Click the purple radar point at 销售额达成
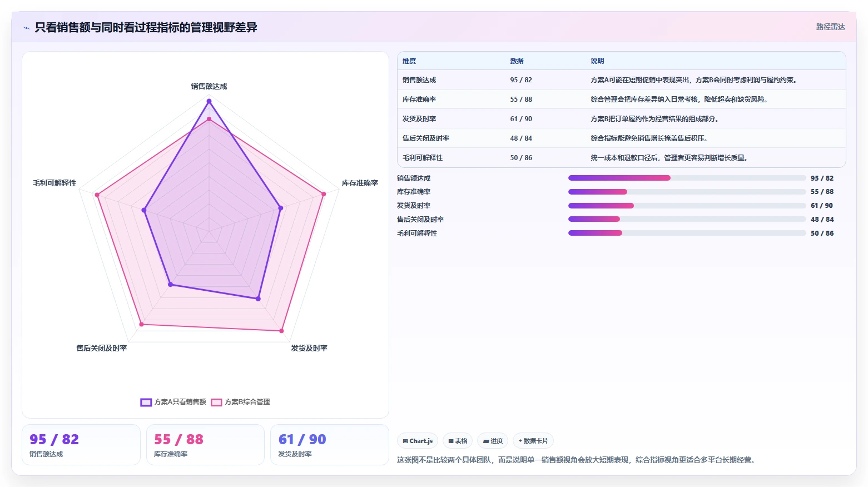 point(209,101)
